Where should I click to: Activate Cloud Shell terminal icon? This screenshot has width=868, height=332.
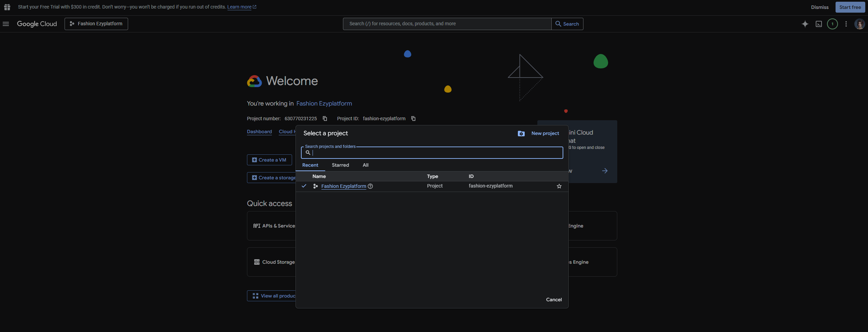[819, 24]
